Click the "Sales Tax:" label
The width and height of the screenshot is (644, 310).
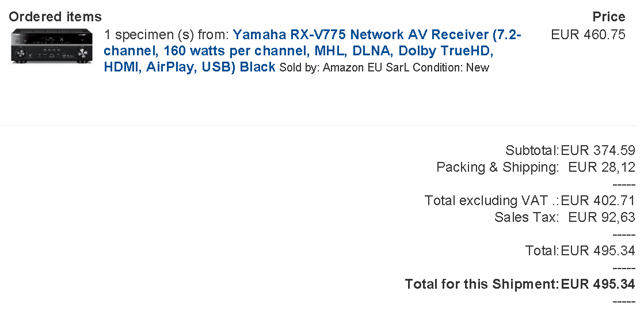coord(526,218)
